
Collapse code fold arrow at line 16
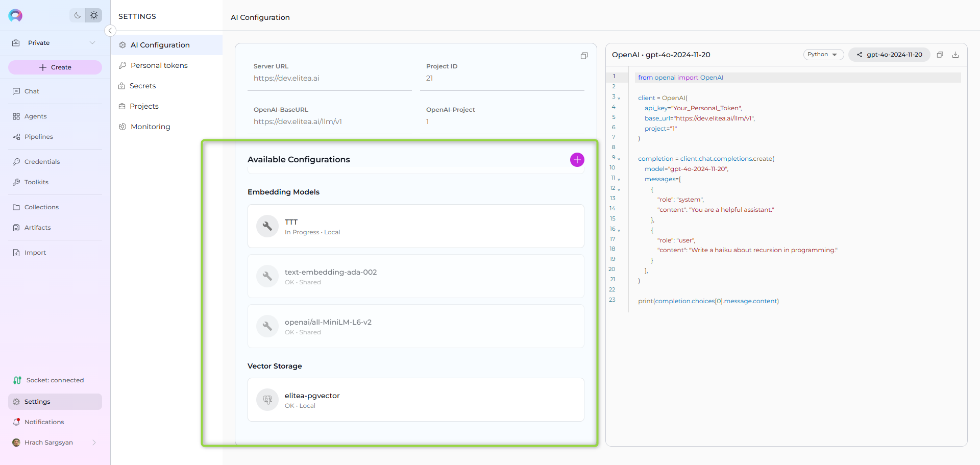coord(619,230)
